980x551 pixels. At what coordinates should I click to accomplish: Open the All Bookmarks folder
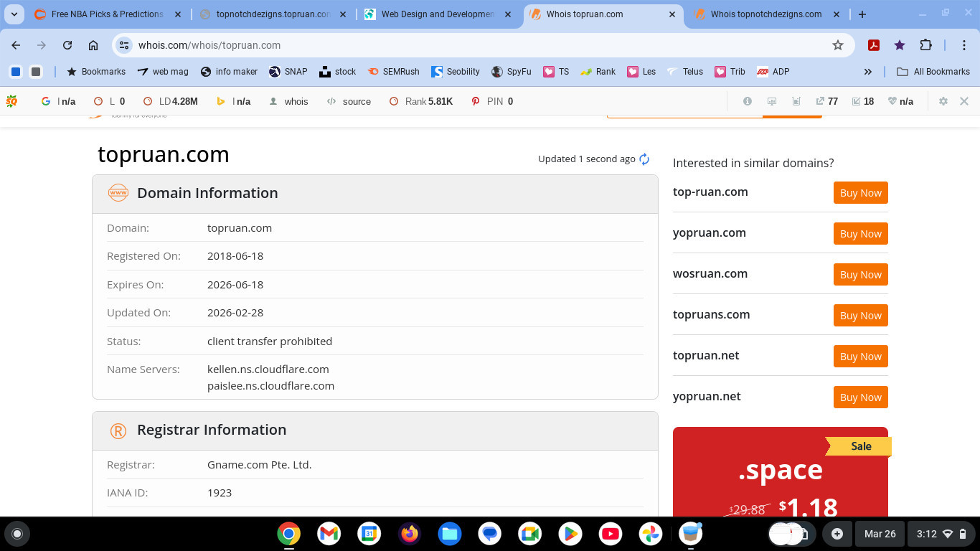click(x=933, y=72)
